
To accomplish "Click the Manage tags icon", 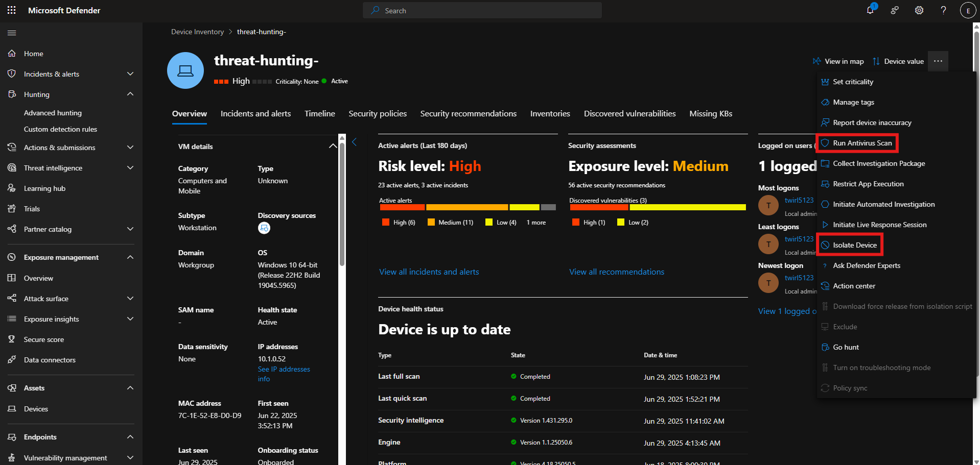I will (x=825, y=102).
